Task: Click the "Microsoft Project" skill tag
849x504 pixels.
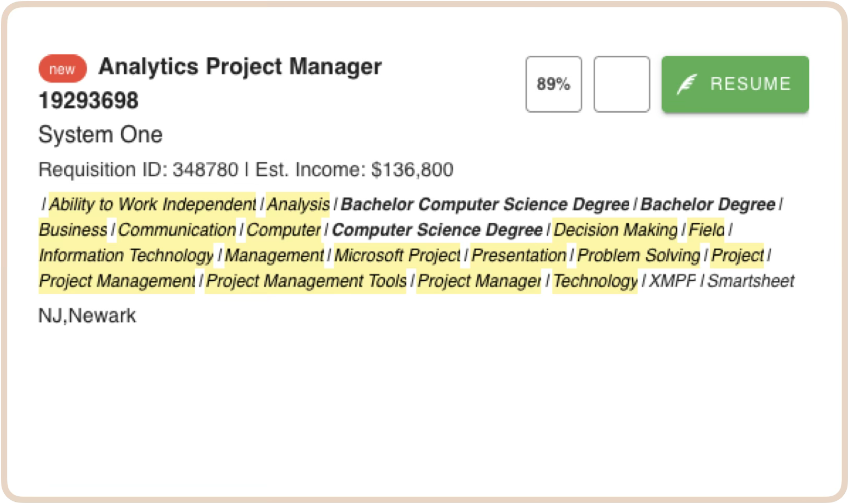Action: (397, 255)
